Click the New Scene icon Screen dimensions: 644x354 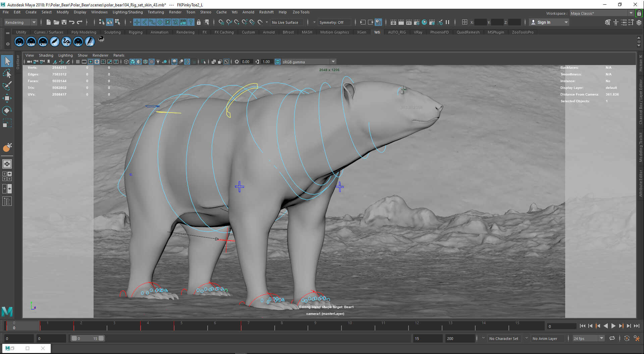coord(48,22)
